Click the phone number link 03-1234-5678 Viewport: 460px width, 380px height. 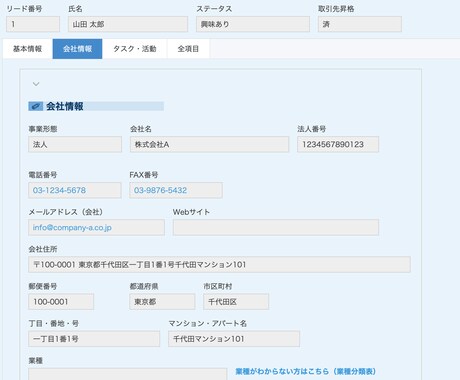point(59,190)
